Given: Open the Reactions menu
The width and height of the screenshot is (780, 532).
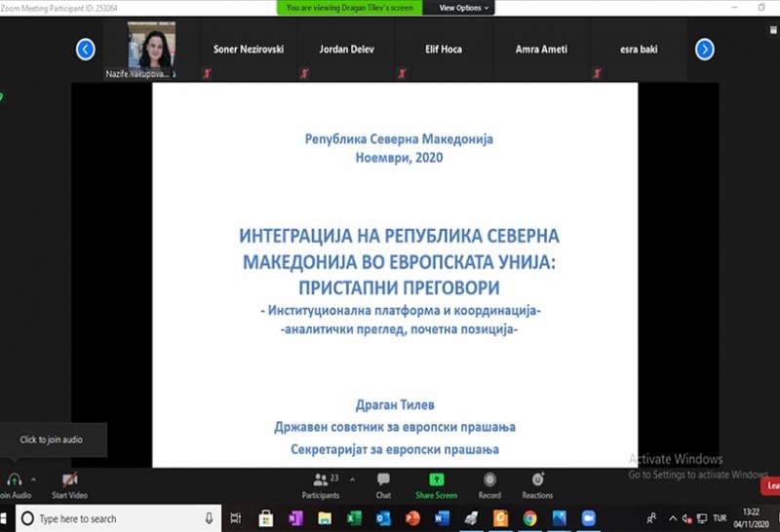Looking at the screenshot, I should (x=537, y=479).
